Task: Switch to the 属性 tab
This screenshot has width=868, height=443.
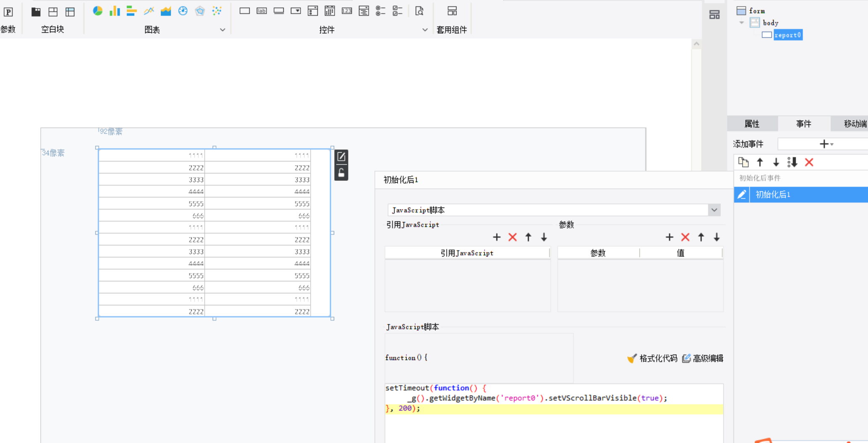Action: (x=752, y=124)
